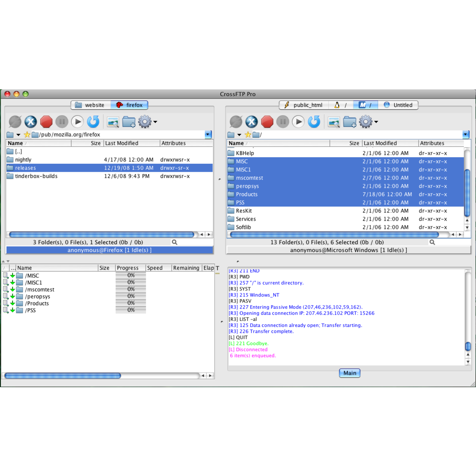Open the search filter beside 13 Folder(s) status

pos(432,242)
